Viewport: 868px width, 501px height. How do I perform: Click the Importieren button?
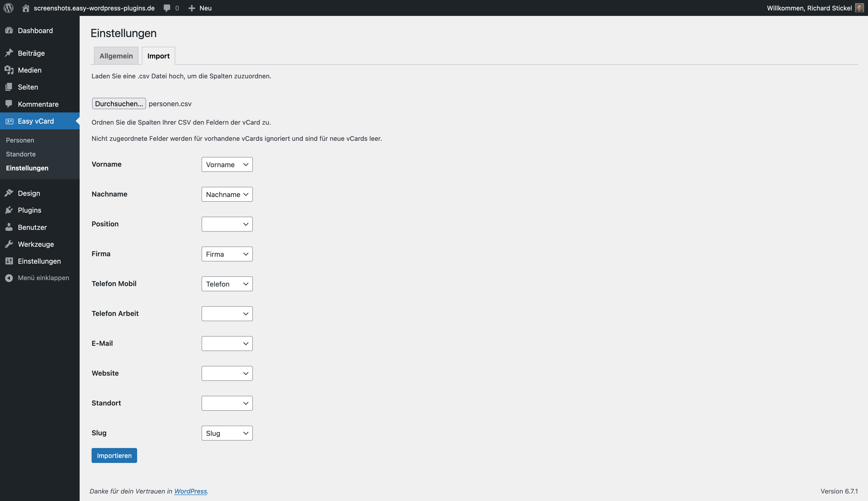114,455
